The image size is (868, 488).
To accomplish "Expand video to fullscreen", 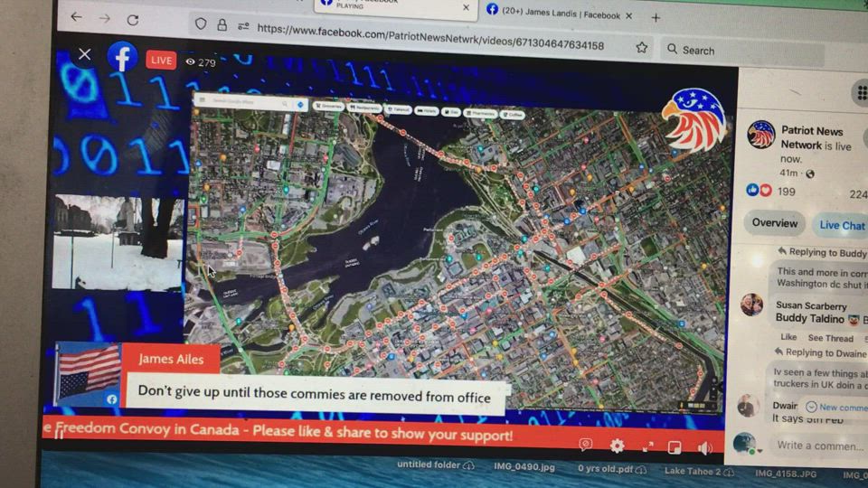I will click(x=647, y=446).
